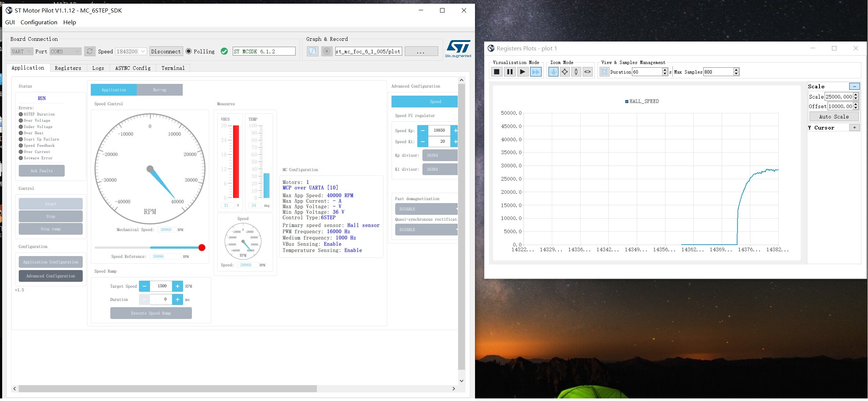Viewport: 868px width, 401px height.
Task: Open the COM5 port dropdown
Action: tap(65, 52)
